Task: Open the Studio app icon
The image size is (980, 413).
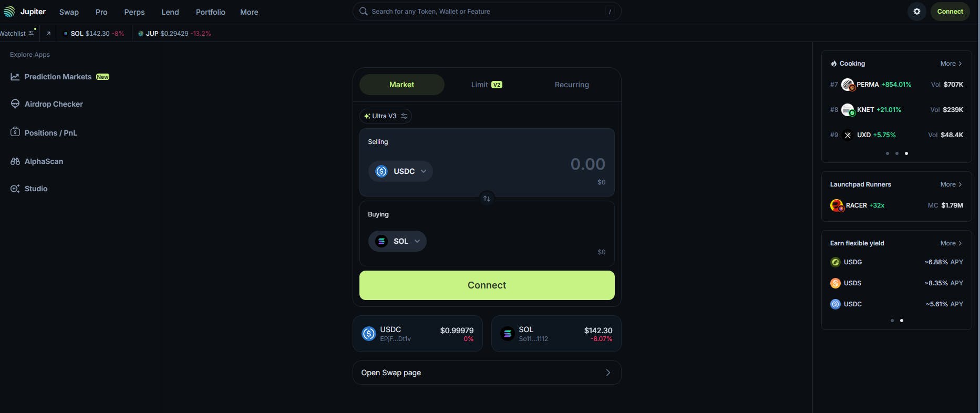Action: 15,189
